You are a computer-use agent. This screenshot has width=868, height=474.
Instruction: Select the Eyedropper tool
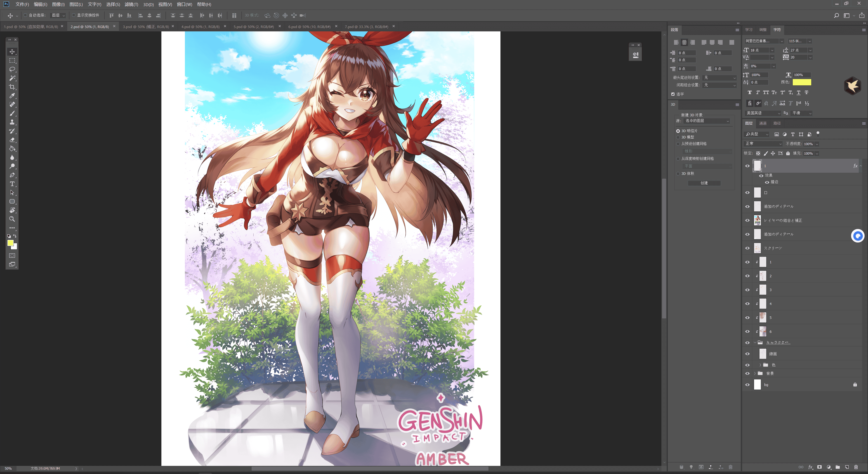pos(12,96)
